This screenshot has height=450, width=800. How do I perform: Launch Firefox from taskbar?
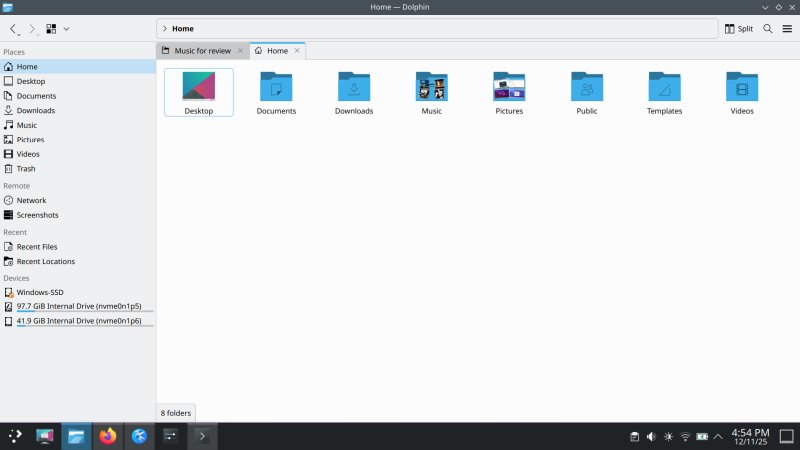pyautogui.click(x=108, y=436)
